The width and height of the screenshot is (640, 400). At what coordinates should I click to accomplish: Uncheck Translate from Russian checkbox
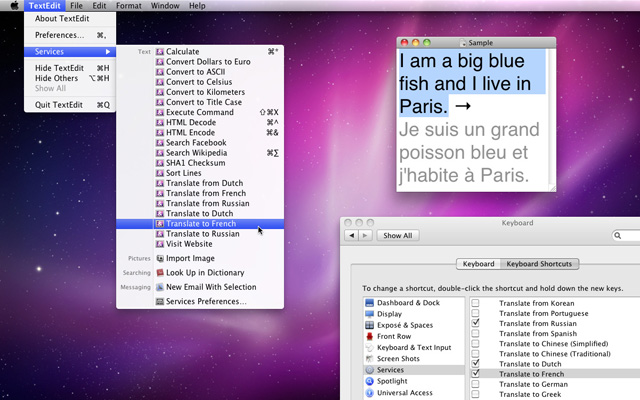[x=476, y=324]
